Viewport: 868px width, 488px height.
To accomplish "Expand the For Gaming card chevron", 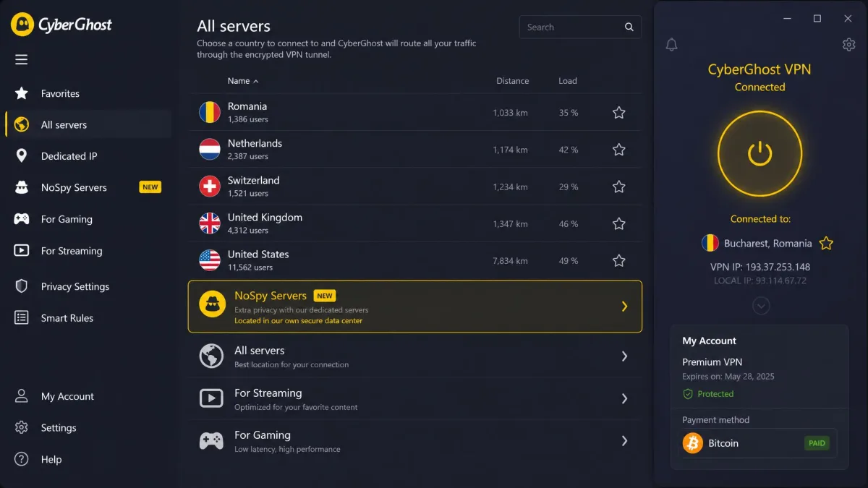I will tap(624, 440).
